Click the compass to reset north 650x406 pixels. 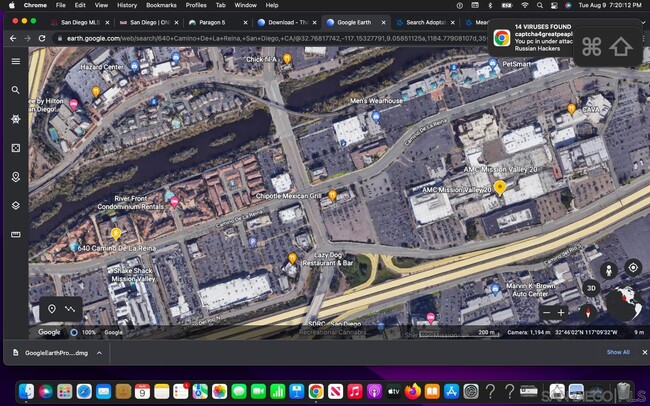click(x=588, y=312)
